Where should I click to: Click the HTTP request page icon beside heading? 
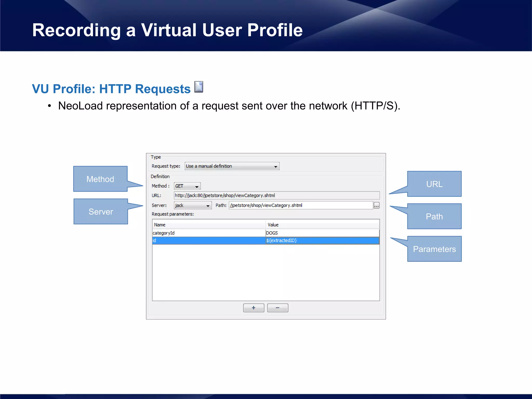click(x=199, y=87)
